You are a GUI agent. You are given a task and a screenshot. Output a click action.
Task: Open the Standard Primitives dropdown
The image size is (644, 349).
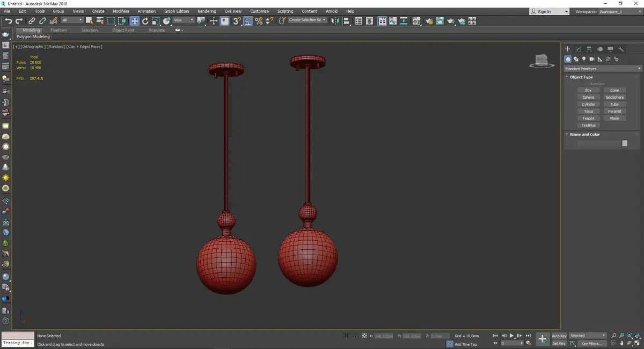click(x=602, y=69)
